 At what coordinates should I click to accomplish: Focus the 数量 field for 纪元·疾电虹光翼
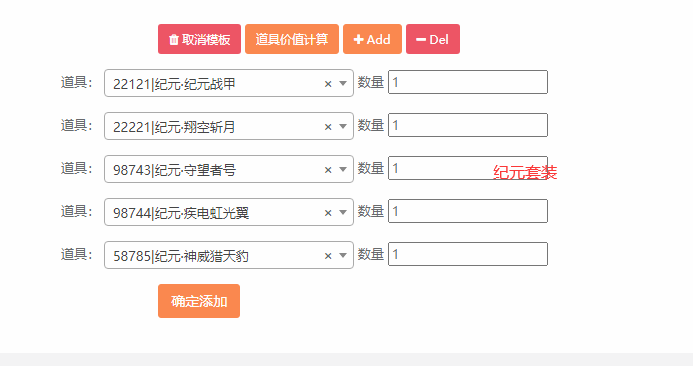[x=468, y=211]
